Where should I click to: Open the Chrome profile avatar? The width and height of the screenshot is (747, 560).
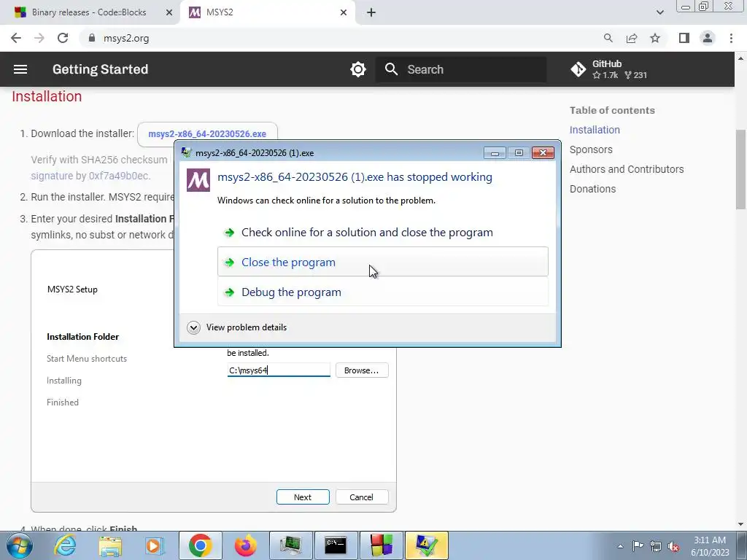(708, 38)
